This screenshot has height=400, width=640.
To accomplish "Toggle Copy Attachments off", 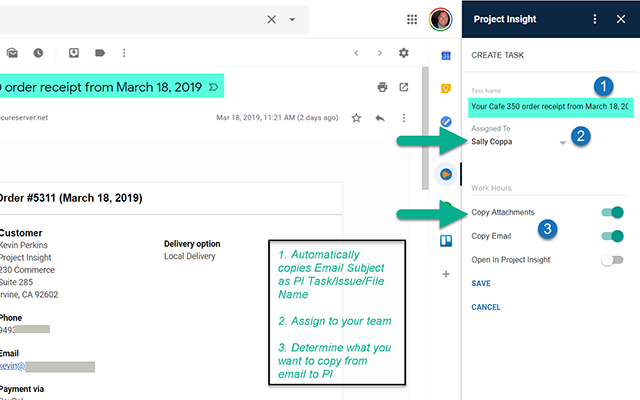I will pyautogui.click(x=612, y=212).
